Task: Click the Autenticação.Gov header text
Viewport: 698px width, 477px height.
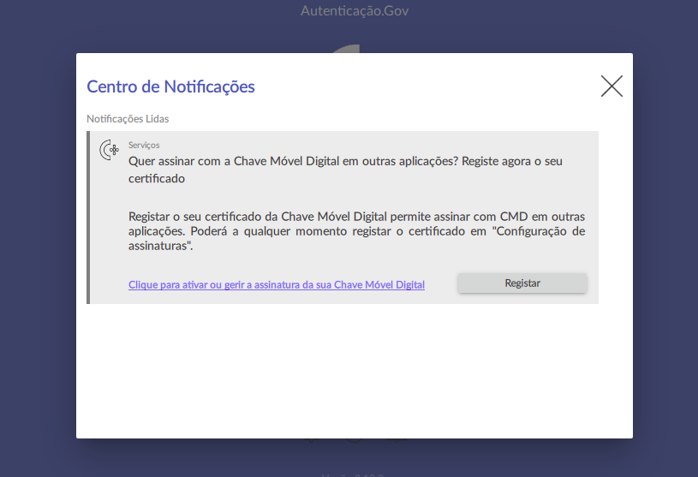Action: (354, 11)
